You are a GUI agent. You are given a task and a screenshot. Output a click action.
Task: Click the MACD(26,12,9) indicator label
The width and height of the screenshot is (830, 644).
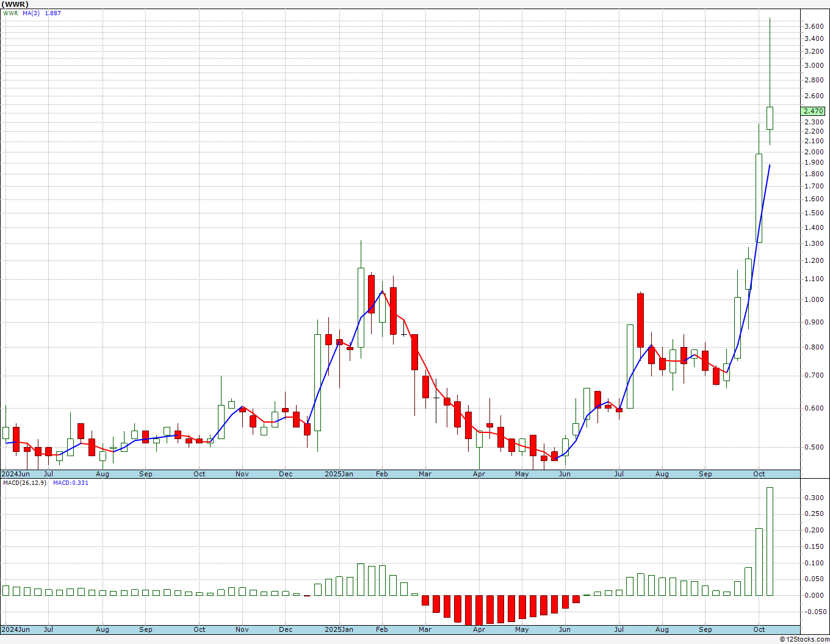24,483
